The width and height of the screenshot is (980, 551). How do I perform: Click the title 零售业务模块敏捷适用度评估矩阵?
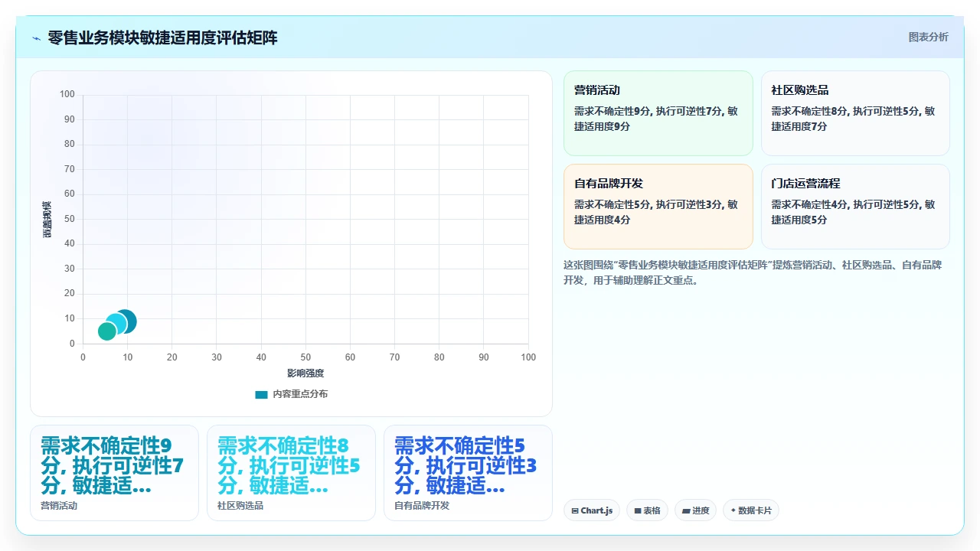(162, 38)
